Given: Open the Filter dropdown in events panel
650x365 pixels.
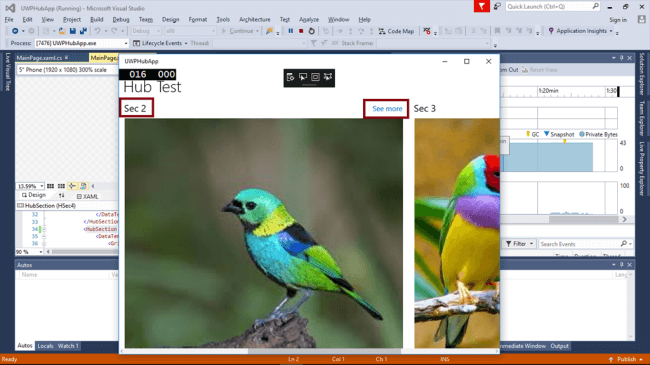Looking at the screenshot, I should tap(520, 244).
